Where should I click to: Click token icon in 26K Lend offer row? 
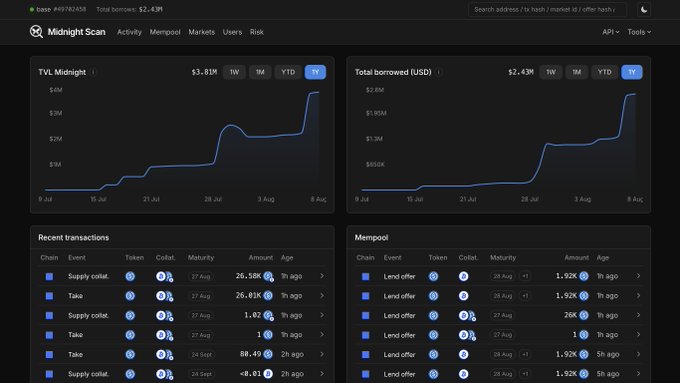point(433,315)
